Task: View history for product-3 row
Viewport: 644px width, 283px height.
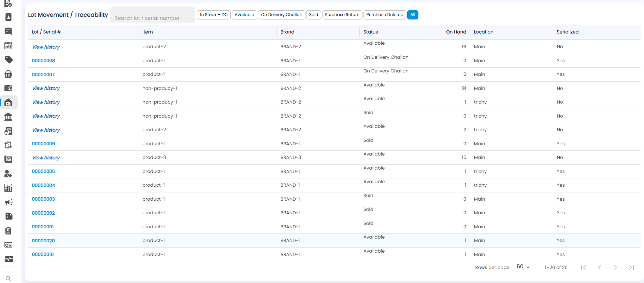Action: [46, 158]
